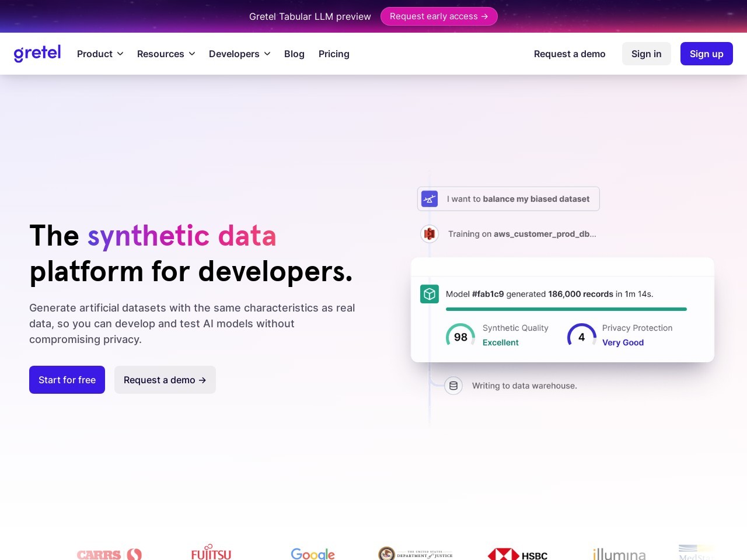Click the Gretel logo
The image size is (747, 560).
coord(37,54)
